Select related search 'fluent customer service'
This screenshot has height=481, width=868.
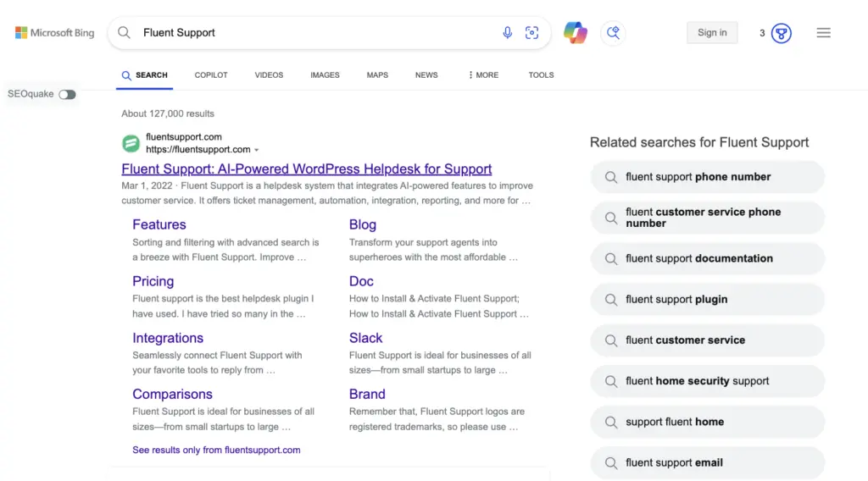[708, 340]
